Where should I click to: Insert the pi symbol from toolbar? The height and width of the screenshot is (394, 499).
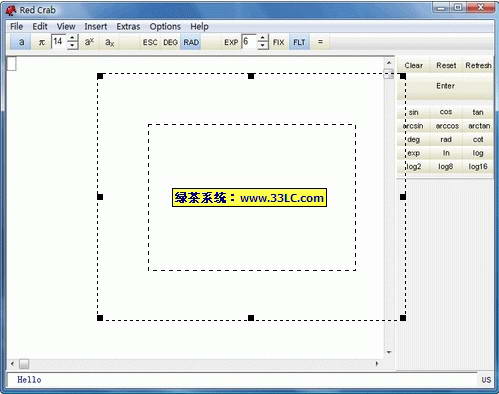click(42, 42)
